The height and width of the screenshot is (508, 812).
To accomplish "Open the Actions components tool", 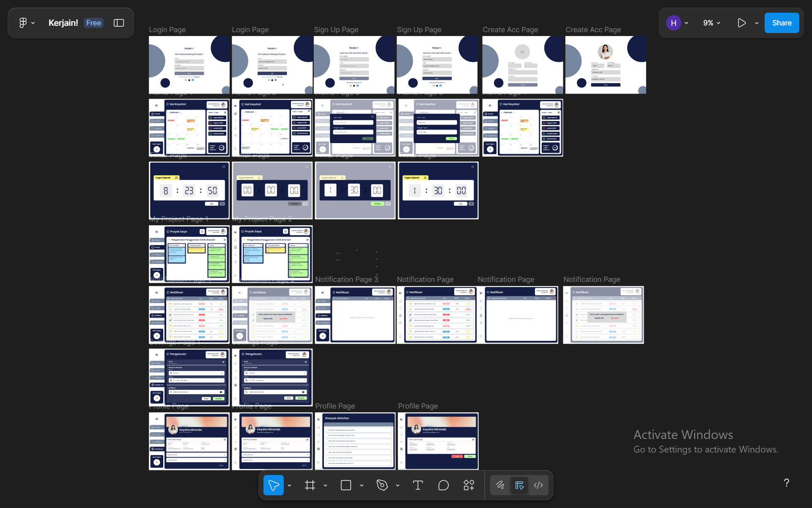I will [x=469, y=485].
